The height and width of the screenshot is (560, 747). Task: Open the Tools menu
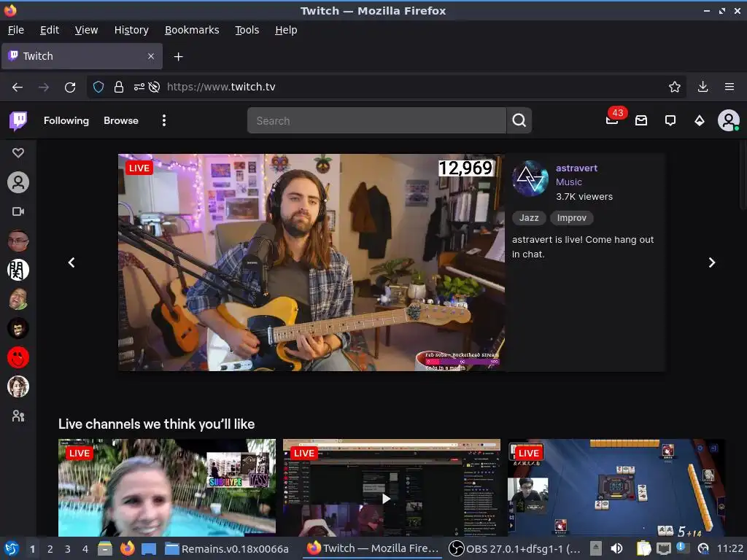coord(247,30)
